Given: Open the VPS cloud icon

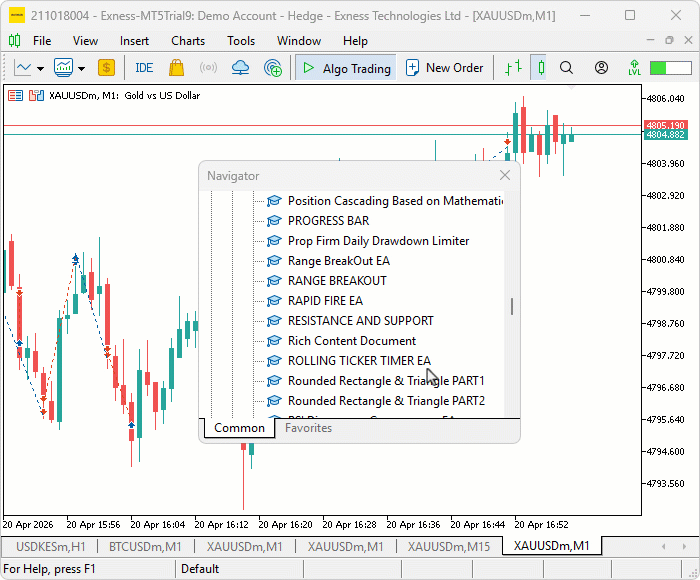Looking at the screenshot, I should [241, 68].
